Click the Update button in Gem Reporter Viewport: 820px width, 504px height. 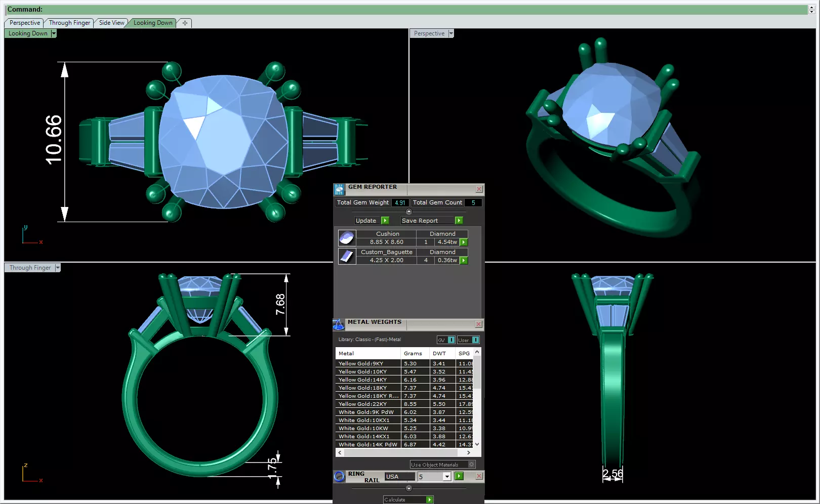tap(366, 221)
